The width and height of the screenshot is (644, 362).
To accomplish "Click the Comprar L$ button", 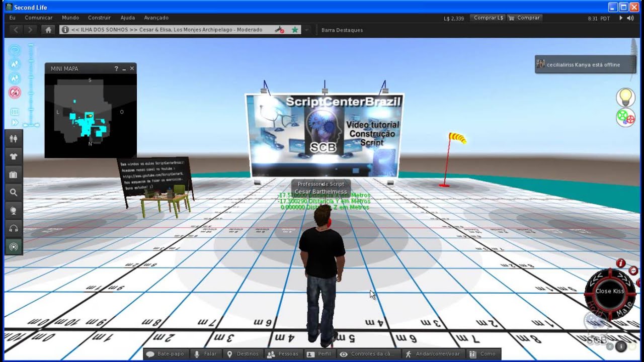I will click(488, 18).
